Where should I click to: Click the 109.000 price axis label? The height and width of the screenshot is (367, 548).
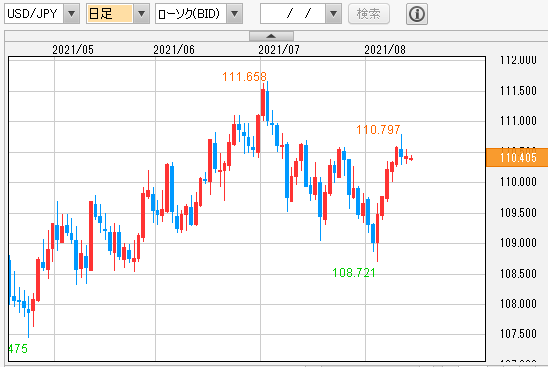[518, 243]
